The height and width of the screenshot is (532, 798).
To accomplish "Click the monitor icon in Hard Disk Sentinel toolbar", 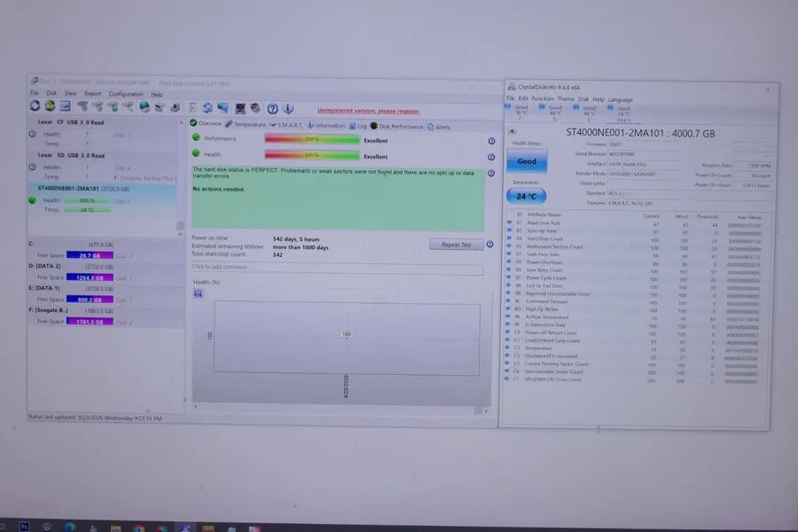I will pyautogui.click(x=240, y=108).
